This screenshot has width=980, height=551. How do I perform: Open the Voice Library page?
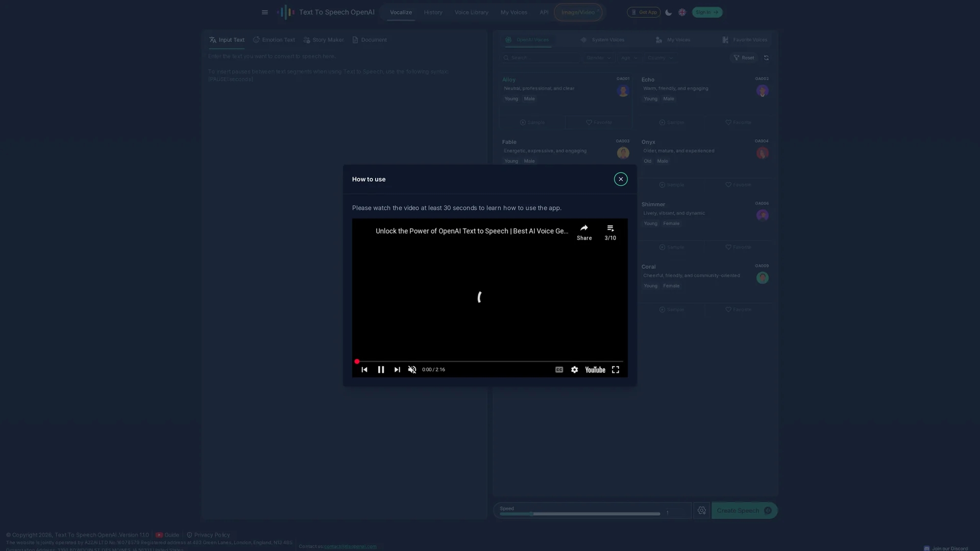471,12
